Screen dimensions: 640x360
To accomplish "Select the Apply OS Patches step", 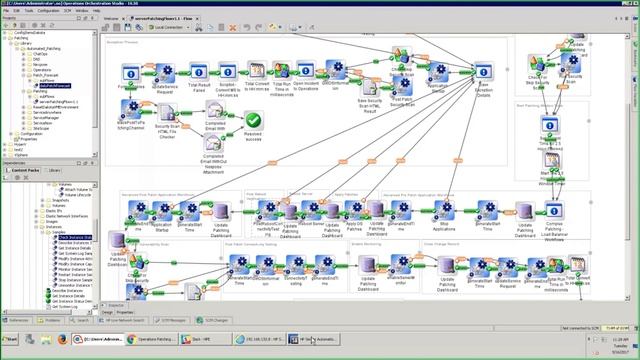I will pos(354,211).
